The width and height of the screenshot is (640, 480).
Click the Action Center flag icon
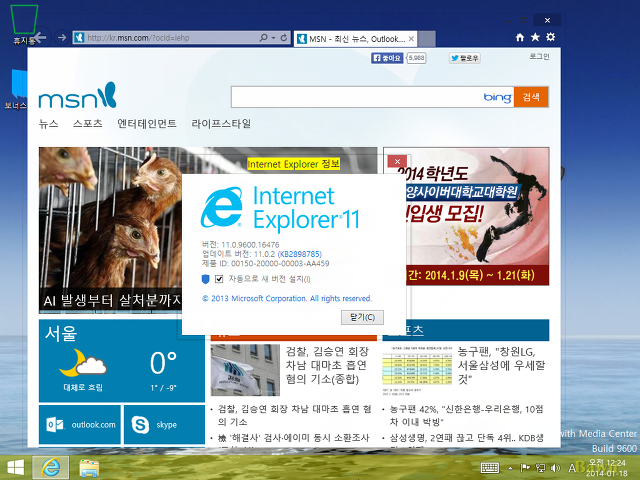[525, 468]
